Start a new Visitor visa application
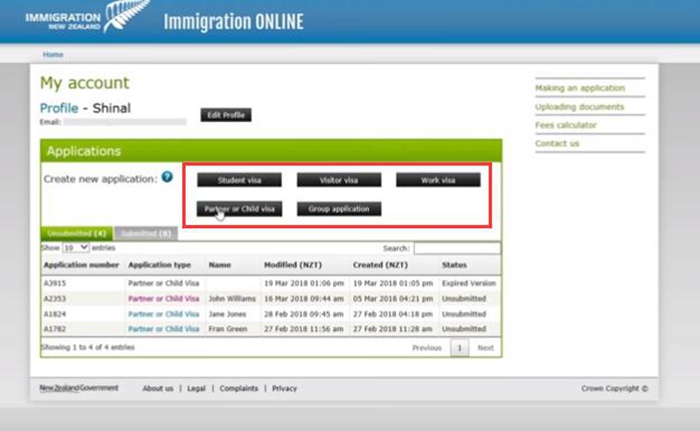The width and height of the screenshot is (700, 431). pyautogui.click(x=338, y=180)
